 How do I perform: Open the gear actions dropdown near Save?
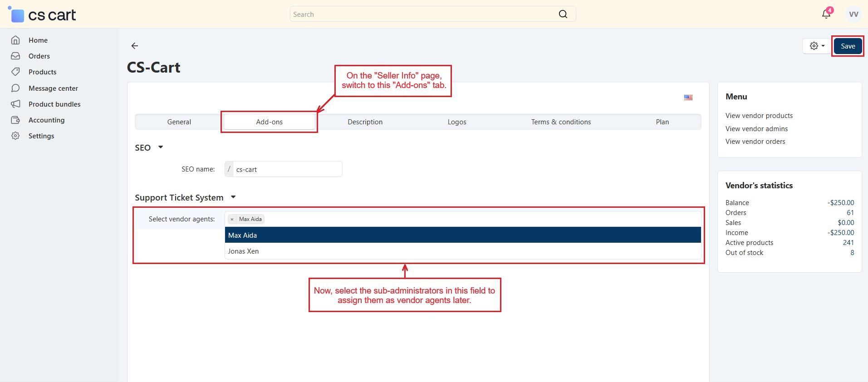(x=817, y=46)
